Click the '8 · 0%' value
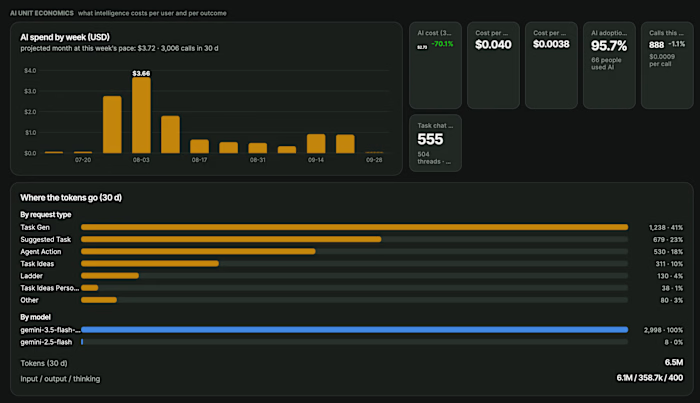This screenshot has height=403, width=700. point(674,342)
